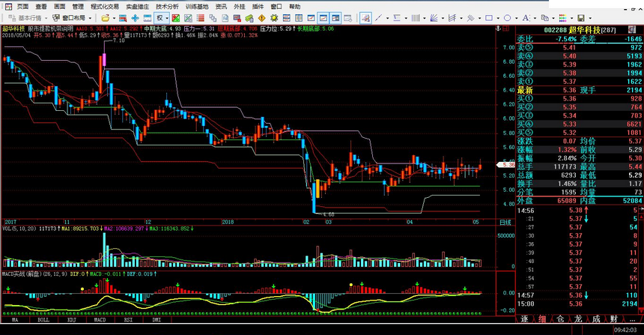Switch to the MA indicator tab
Image resolution: width=644 pixels, height=335 pixels.
click(15, 319)
